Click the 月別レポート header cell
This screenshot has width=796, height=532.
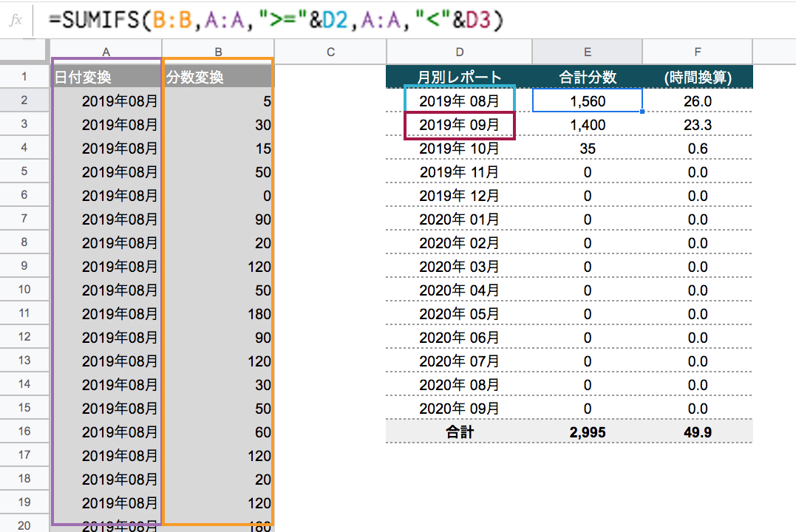pyautogui.click(x=460, y=77)
